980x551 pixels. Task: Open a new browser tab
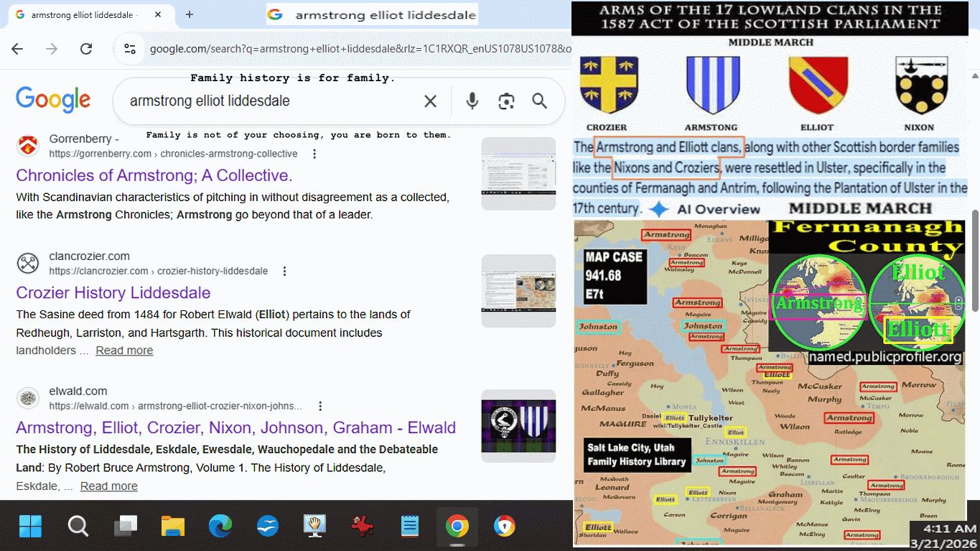click(190, 14)
